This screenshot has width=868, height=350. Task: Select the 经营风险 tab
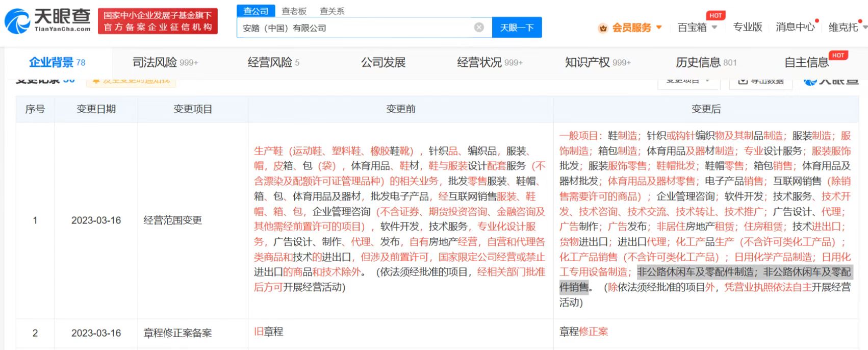tap(273, 62)
